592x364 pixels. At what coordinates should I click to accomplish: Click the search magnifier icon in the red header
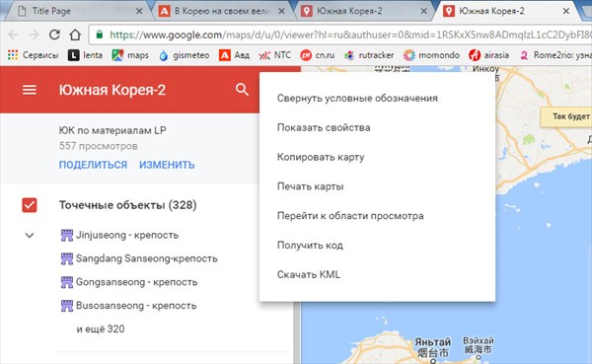click(x=242, y=90)
